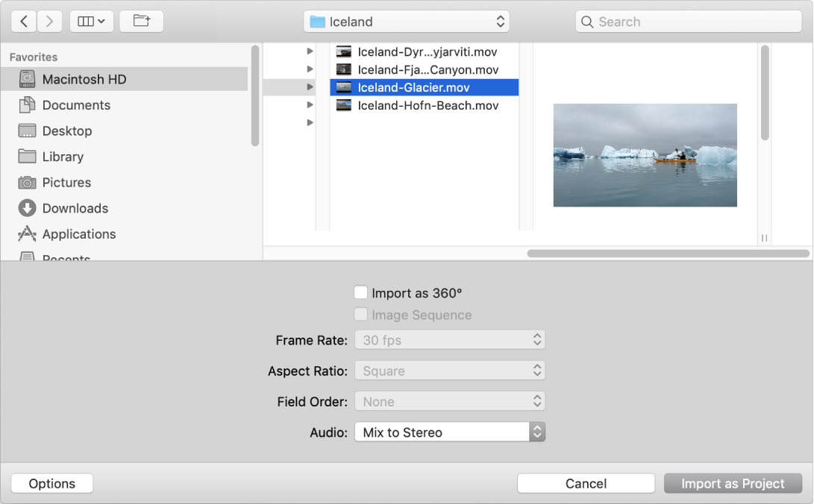
Task: Click the back navigation arrow
Action: (x=24, y=22)
